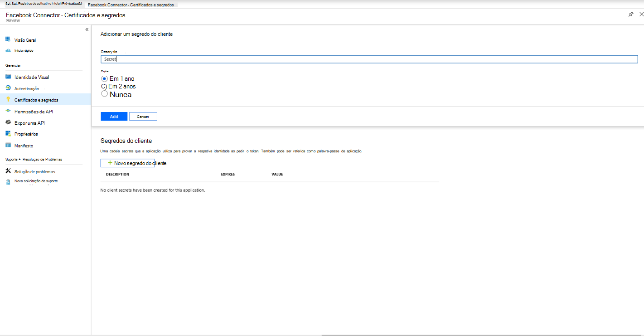644x336 pixels.
Task: Select the Em 1 ano expiry option
Action: pos(105,78)
